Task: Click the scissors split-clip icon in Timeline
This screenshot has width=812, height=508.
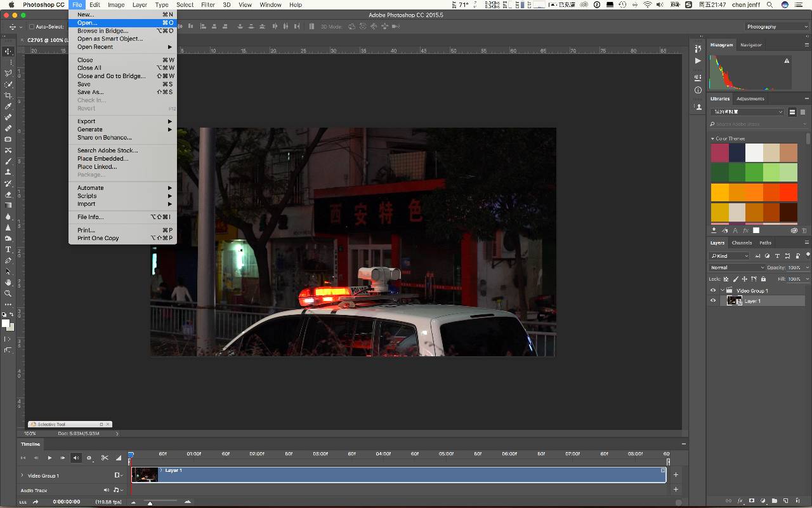Action: [x=105, y=458]
